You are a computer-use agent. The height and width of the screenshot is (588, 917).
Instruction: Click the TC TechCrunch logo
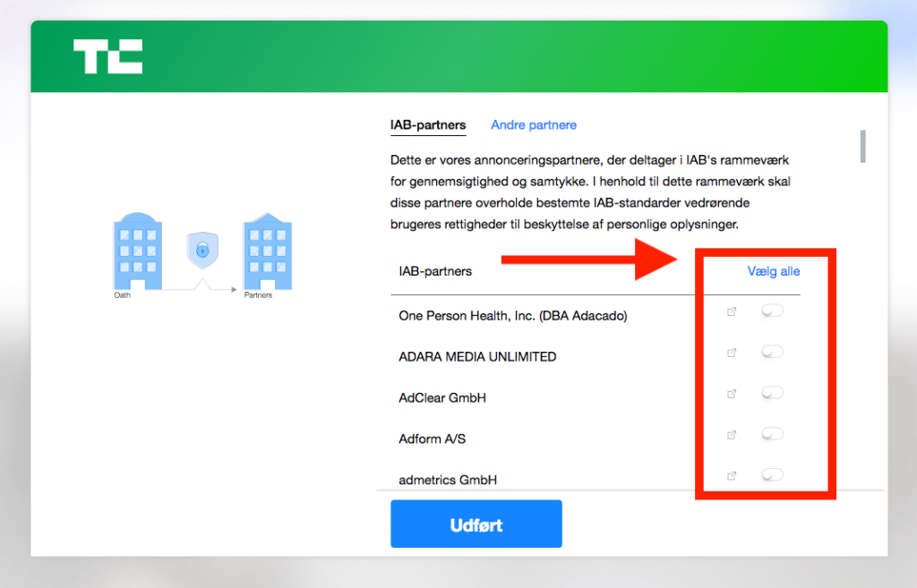107,56
